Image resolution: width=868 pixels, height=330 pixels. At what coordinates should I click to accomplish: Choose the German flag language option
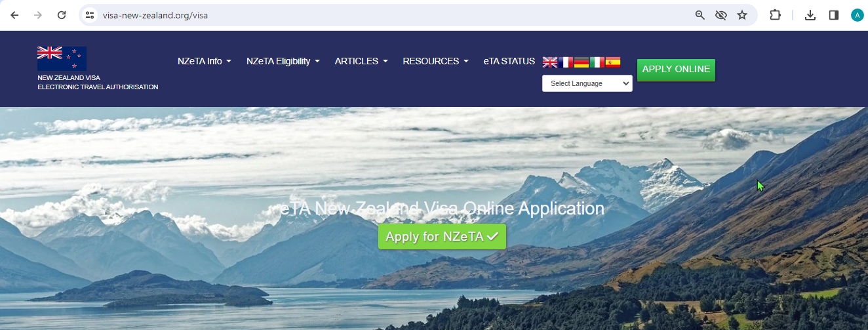click(x=582, y=62)
